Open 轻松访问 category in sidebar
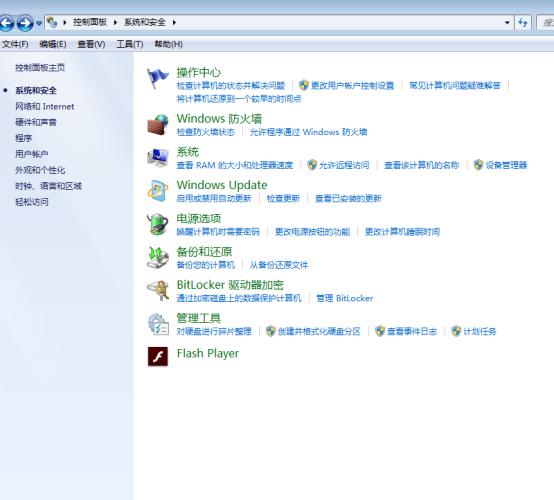This screenshot has width=554, height=500. click(x=31, y=202)
